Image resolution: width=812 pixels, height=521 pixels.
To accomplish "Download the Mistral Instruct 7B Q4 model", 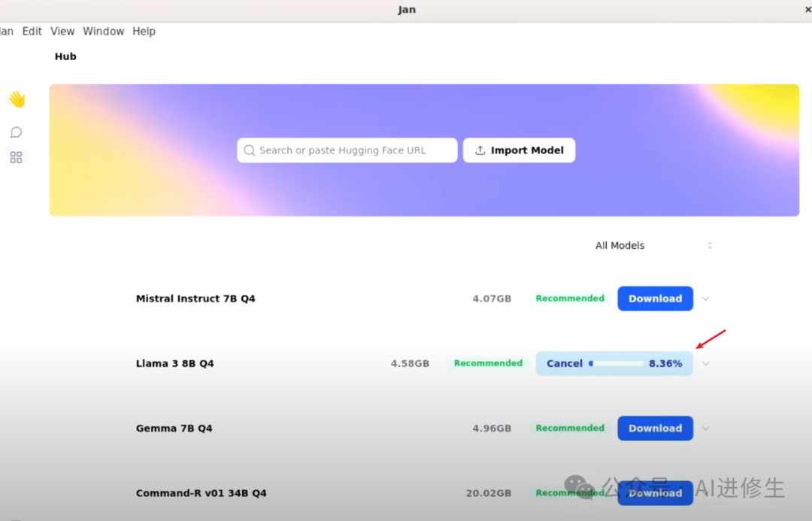I will [655, 298].
